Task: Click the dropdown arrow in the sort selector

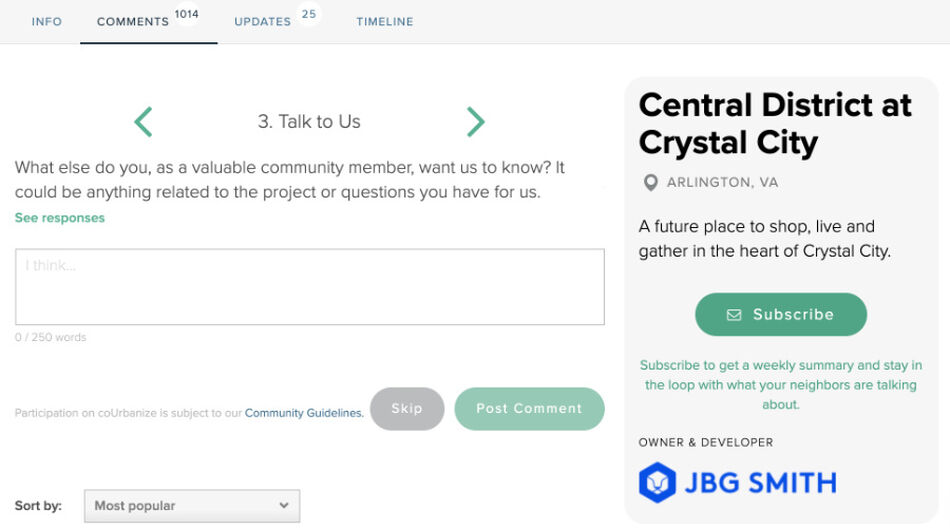Action: (x=284, y=505)
